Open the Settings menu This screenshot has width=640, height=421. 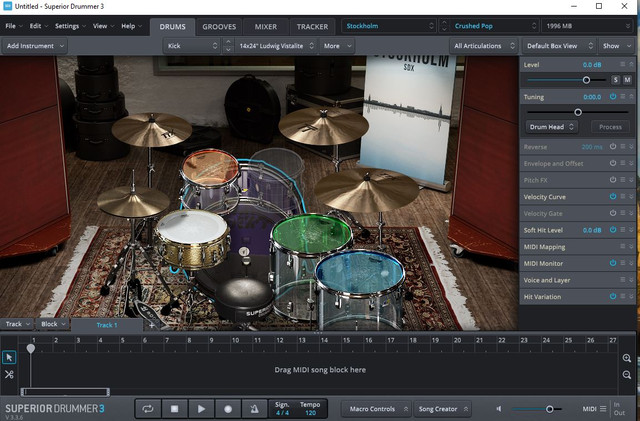tap(70, 26)
